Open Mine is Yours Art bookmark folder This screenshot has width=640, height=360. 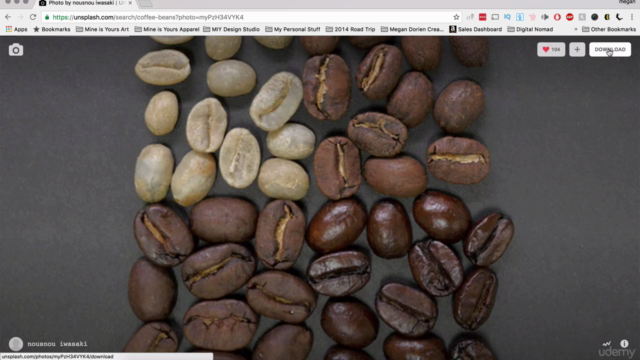click(x=102, y=29)
